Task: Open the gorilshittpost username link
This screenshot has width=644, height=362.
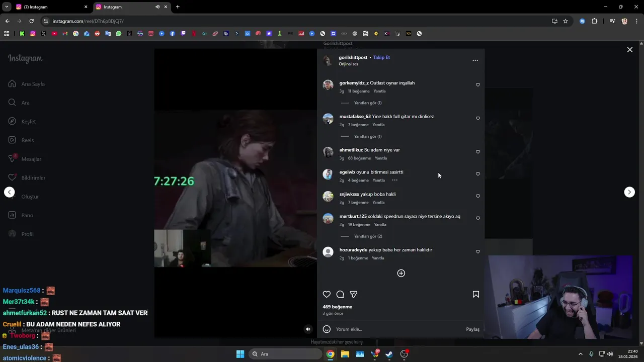Action: (x=353, y=57)
